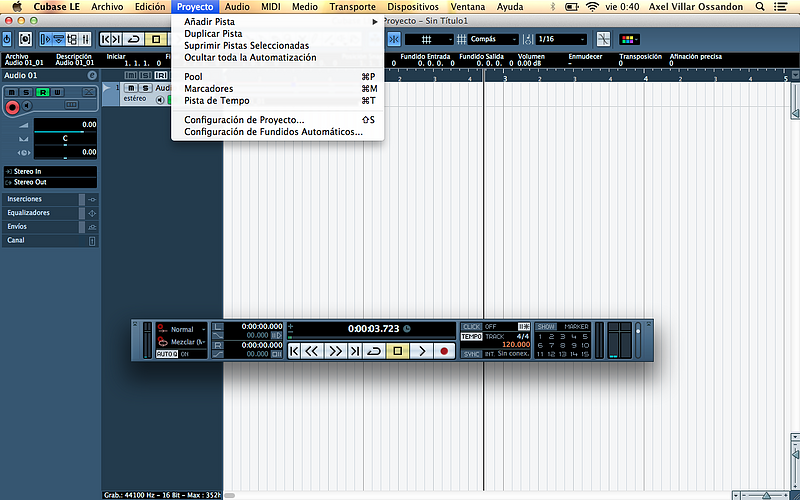The image size is (800, 500).
Task: Open the Mixer from the toolbar
Action: [85, 39]
